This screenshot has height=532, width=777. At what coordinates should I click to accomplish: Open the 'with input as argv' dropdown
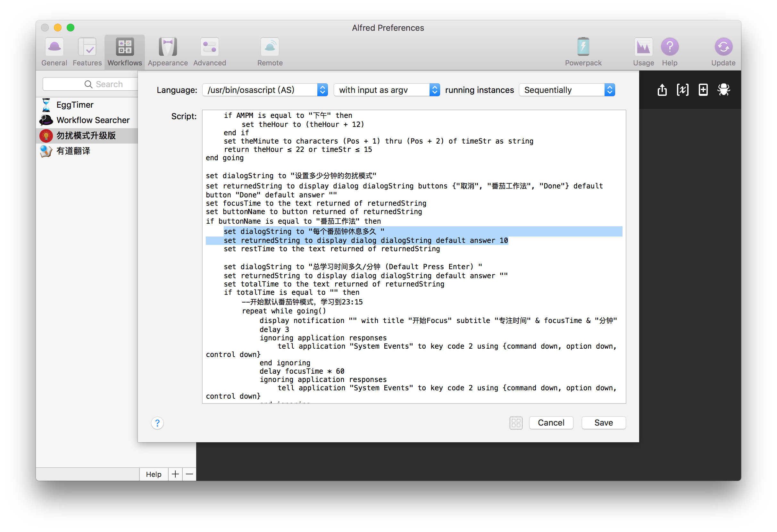tap(387, 90)
